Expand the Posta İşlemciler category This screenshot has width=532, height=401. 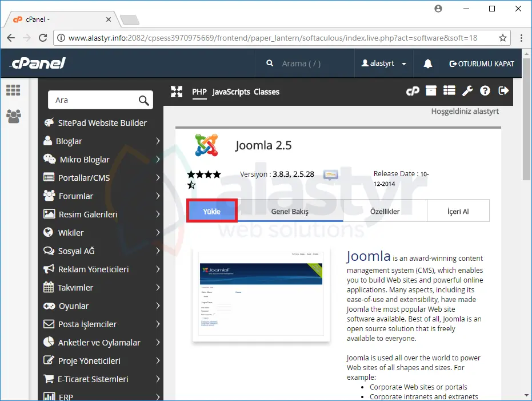(x=101, y=324)
